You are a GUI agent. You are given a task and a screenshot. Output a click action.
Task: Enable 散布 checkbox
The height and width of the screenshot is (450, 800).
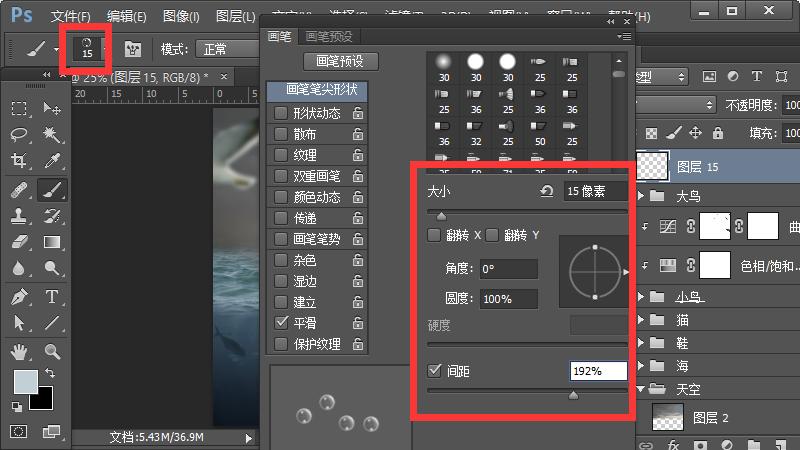(x=281, y=134)
